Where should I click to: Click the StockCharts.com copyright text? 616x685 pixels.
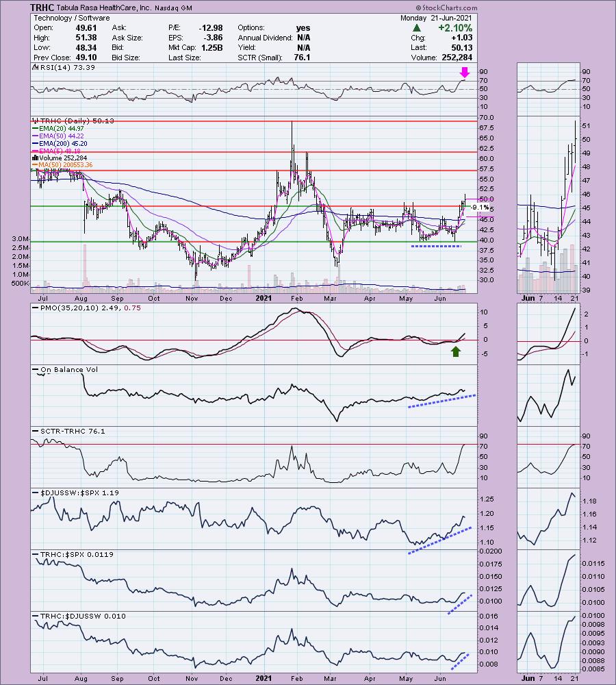click(x=446, y=8)
